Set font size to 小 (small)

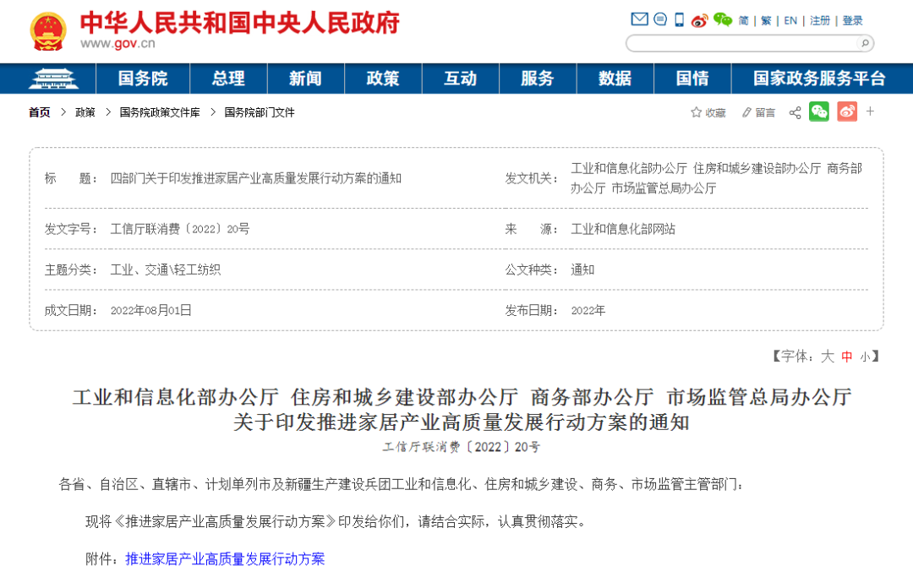(x=865, y=357)
